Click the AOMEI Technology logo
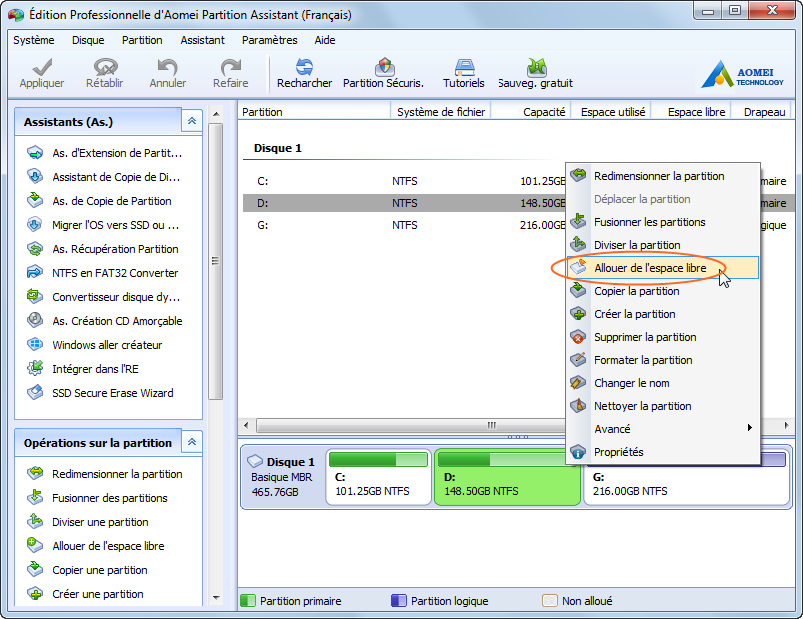This screenshot has width=803, height=619. (743, 75)
